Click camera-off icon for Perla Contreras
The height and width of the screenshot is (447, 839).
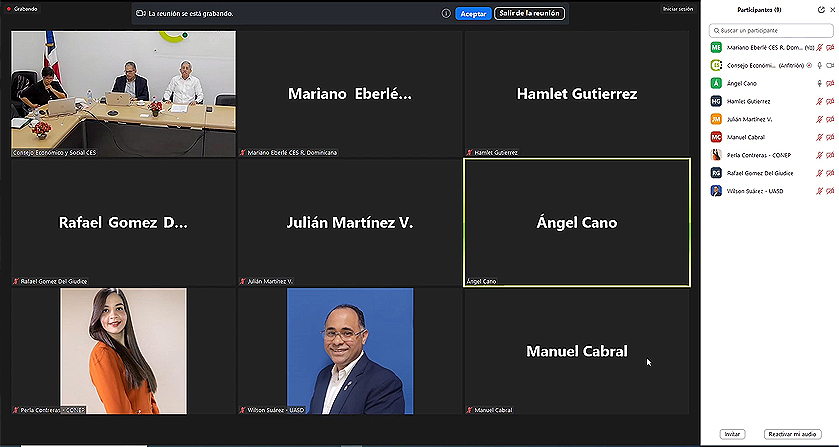(830, 155)
